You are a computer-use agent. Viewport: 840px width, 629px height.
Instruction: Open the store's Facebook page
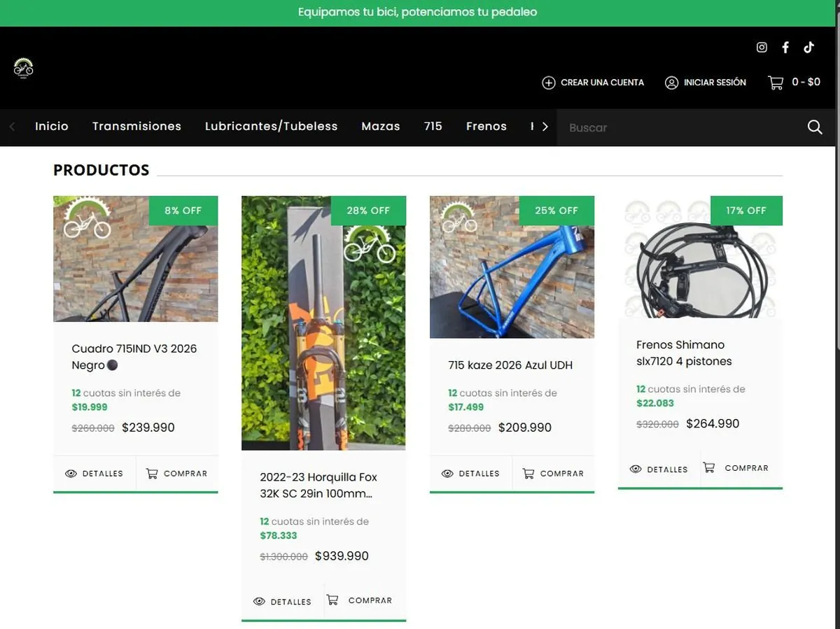(x=785, y=48)
